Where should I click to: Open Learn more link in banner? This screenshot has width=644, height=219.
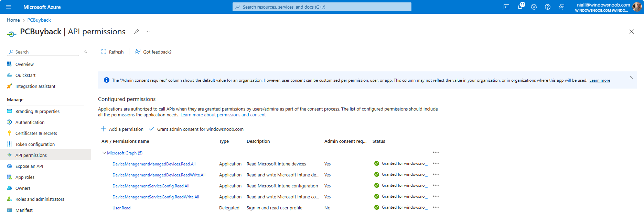tap(600, 80)
